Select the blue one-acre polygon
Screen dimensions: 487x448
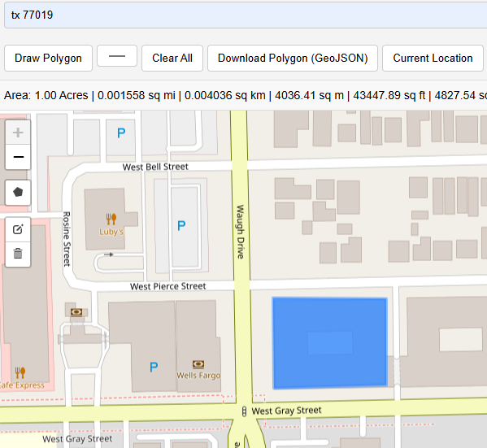click(x=330, y=343)
